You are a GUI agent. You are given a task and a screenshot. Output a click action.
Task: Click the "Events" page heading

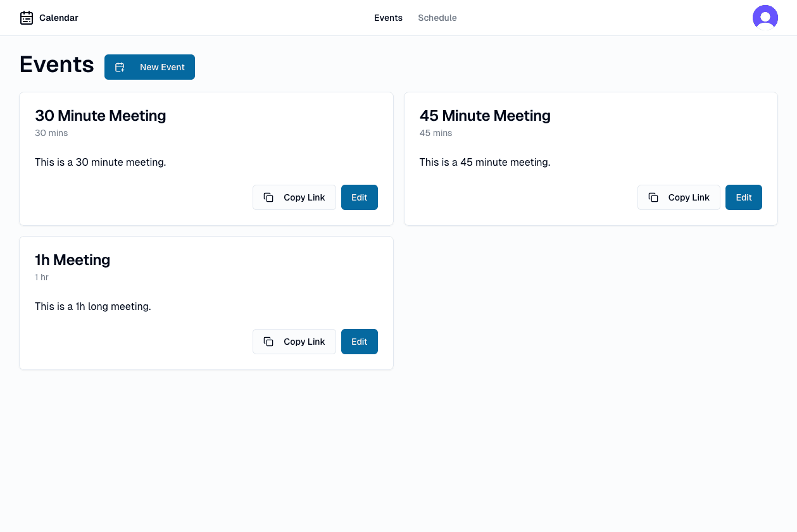point(56,65)
